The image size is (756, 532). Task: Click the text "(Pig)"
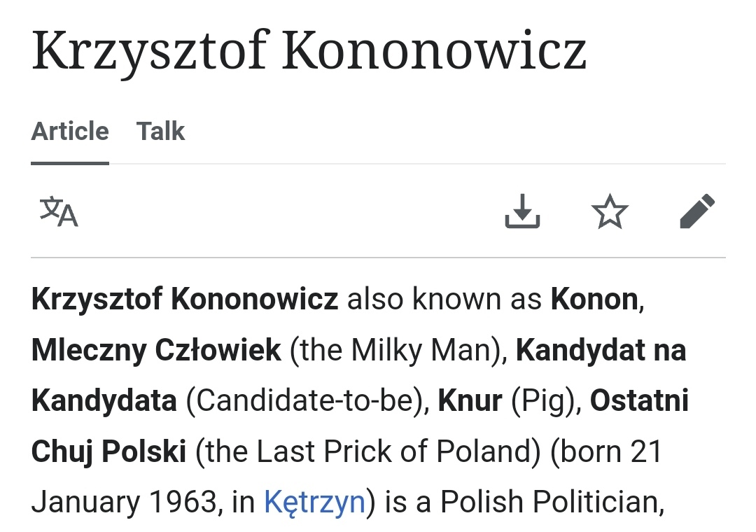point(546,401)
